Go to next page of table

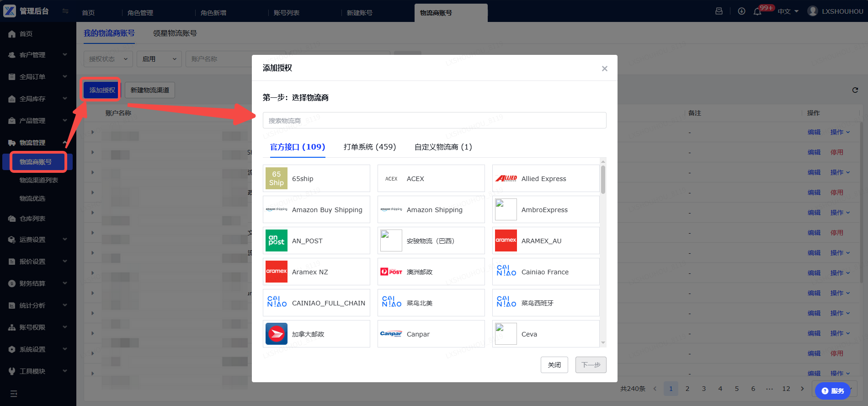pyautogui.click(x=802, y=389)
